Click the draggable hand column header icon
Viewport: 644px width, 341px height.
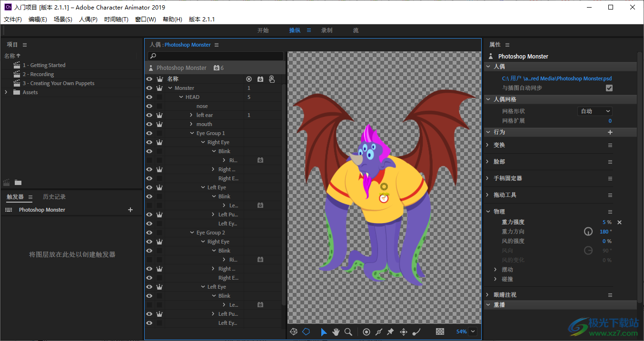point(272,79)
